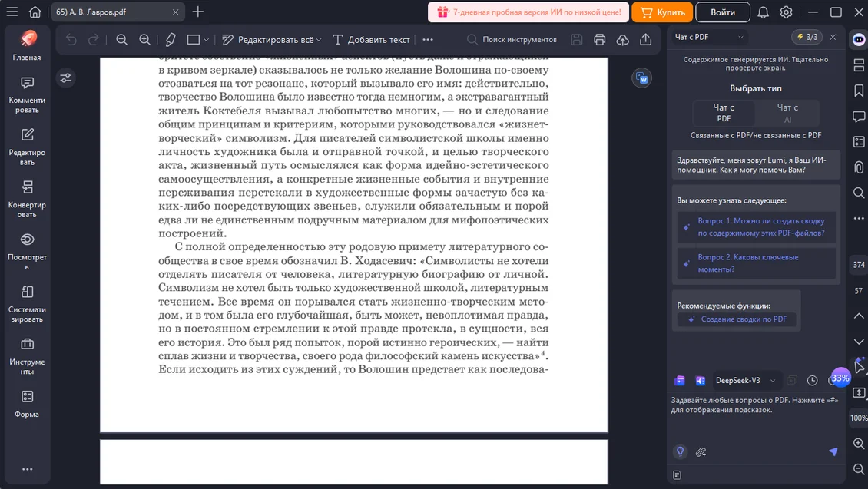The width and height of the screenshot is (868, 489).
Task: Click the 7-day AI trial promo banner
Action: click(x=528, y=12)
